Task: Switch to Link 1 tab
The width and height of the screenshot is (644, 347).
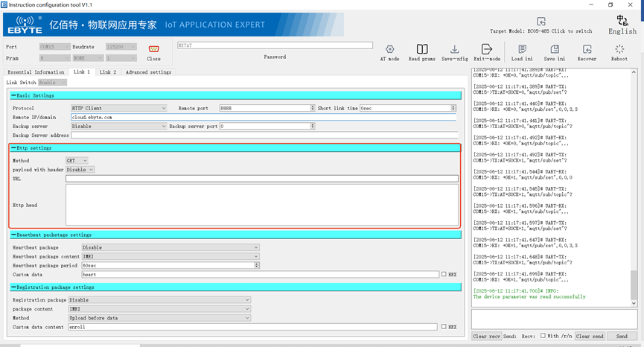Action: [82, 72]
